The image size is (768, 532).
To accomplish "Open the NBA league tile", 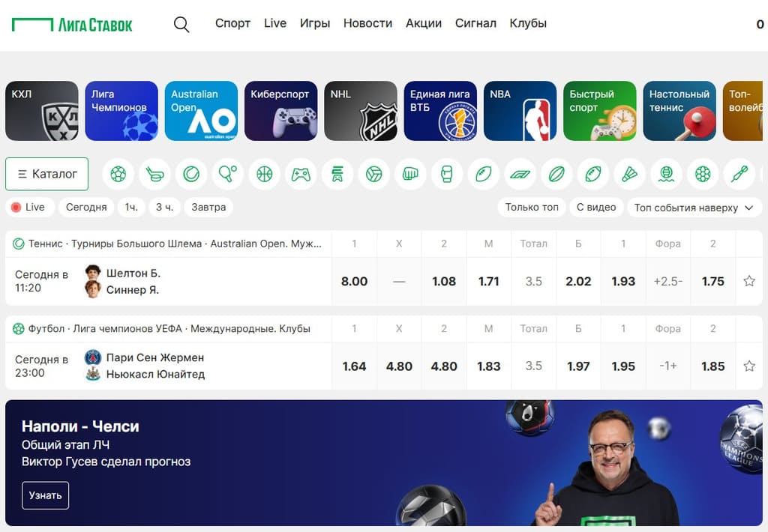I will (x=520, y=111).
